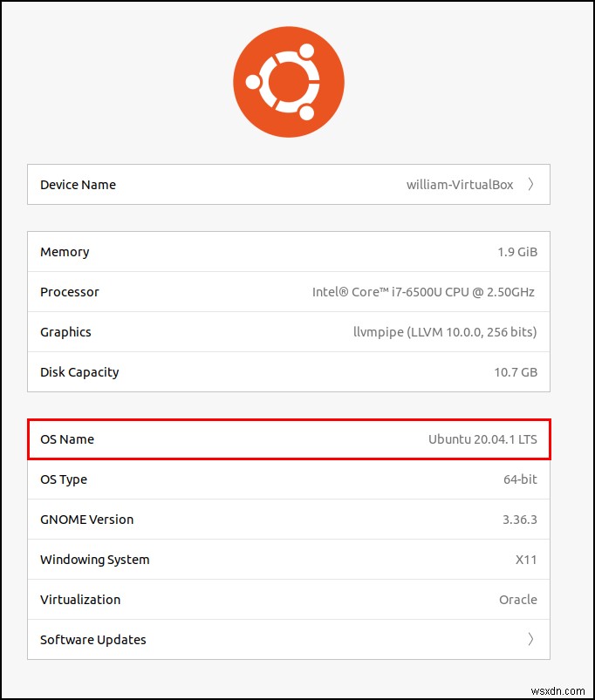Click the OS Type label
The width and height of the screenshot is (595, 700).
64,479
